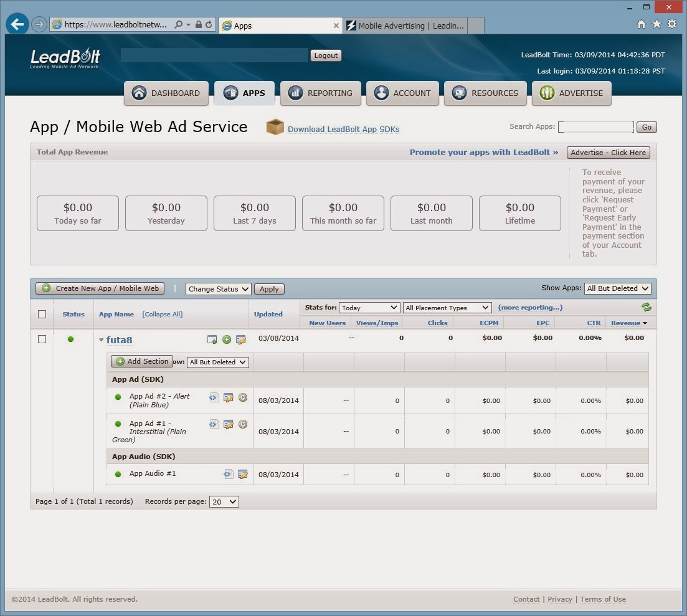The height and width of the screenshot is (616, 687).
Task: Click the Add Section button
Action: [x=142, y=361]
